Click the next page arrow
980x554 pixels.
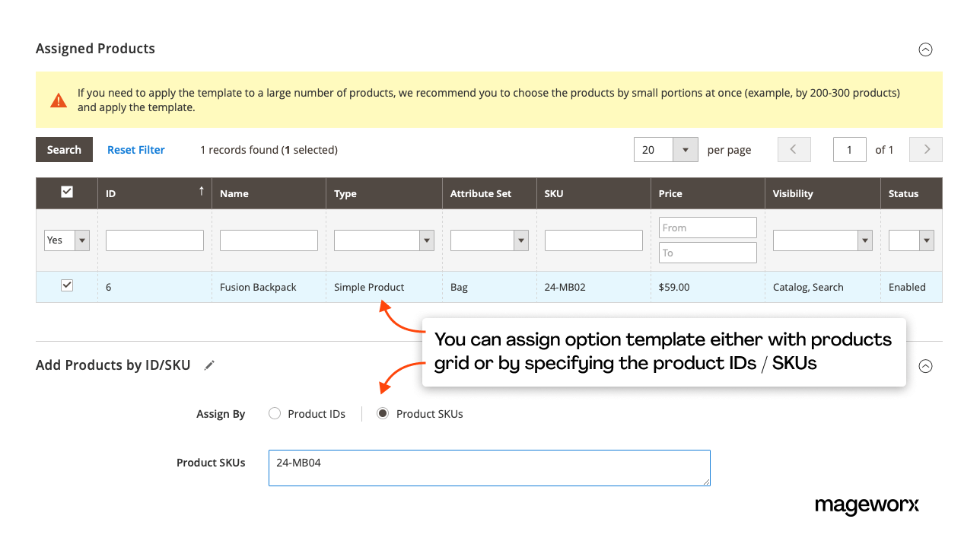tap(925, 149)
